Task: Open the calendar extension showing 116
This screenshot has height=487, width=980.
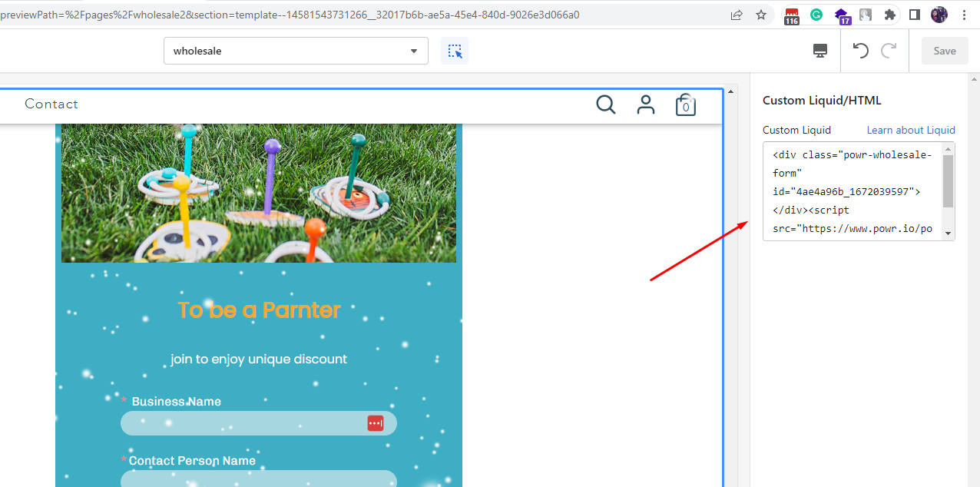Action: pyautogui.click(x=792, y=15)
